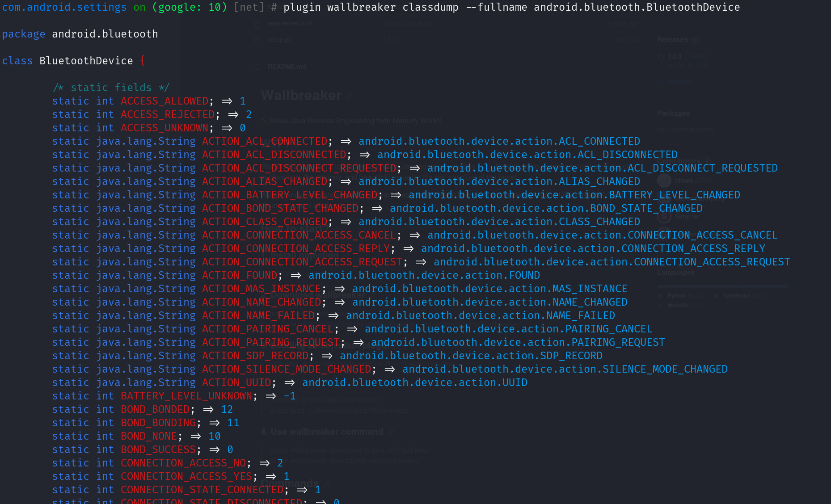Click the hluwa contributor avatar
The image size is (831, 504).
[664, 181]
